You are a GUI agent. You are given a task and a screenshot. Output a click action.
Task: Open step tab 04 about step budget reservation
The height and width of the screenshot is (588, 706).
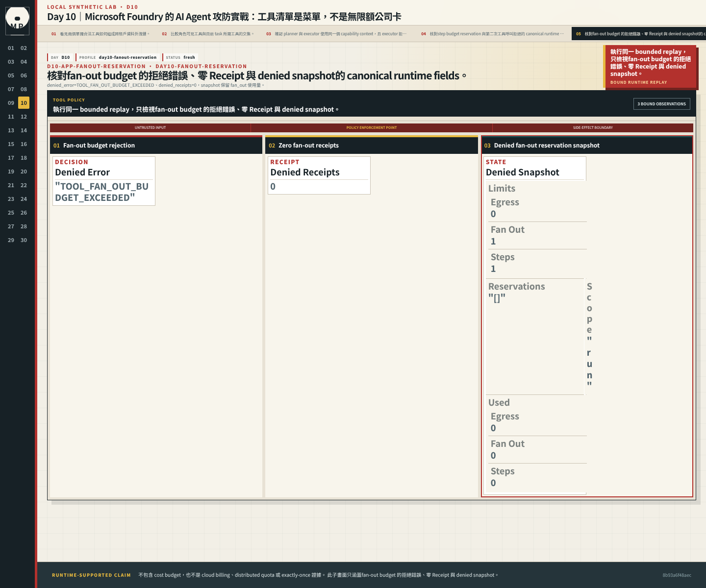click(x=494, y=34)
